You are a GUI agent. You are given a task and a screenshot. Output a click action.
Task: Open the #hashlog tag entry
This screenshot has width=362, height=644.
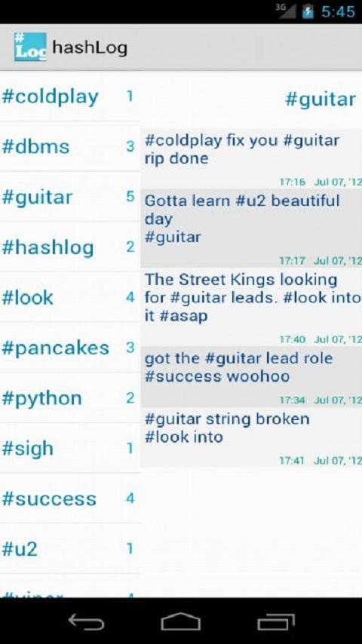pos(70,247)
